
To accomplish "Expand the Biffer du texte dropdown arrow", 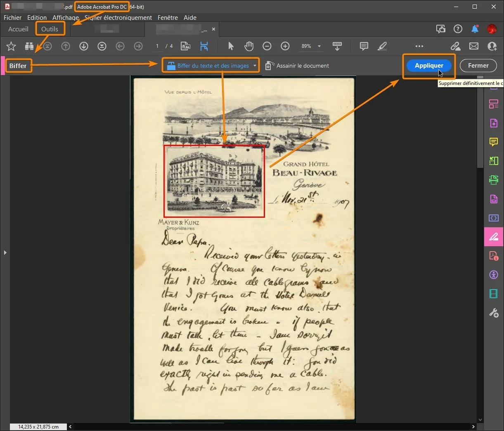I will tap(255, 66).
